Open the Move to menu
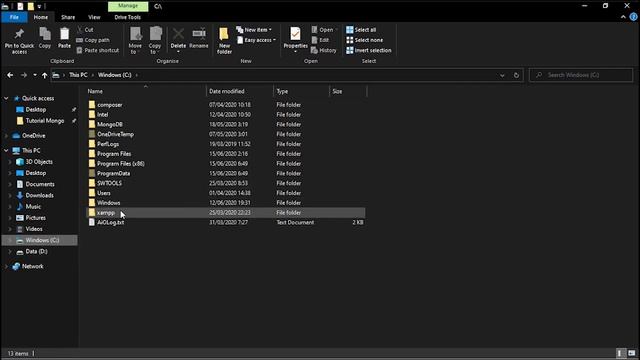Image resolution: width=640 pixels, height=360 pixels. pos(135,40)
